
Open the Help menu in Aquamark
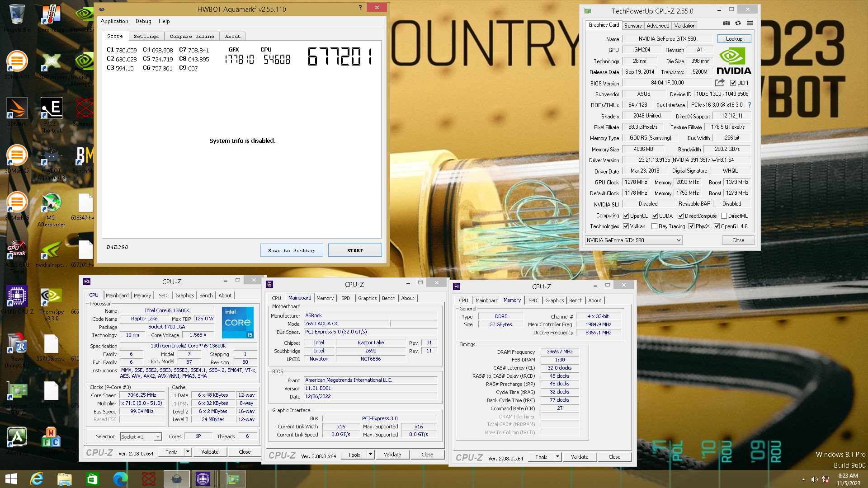164,21
